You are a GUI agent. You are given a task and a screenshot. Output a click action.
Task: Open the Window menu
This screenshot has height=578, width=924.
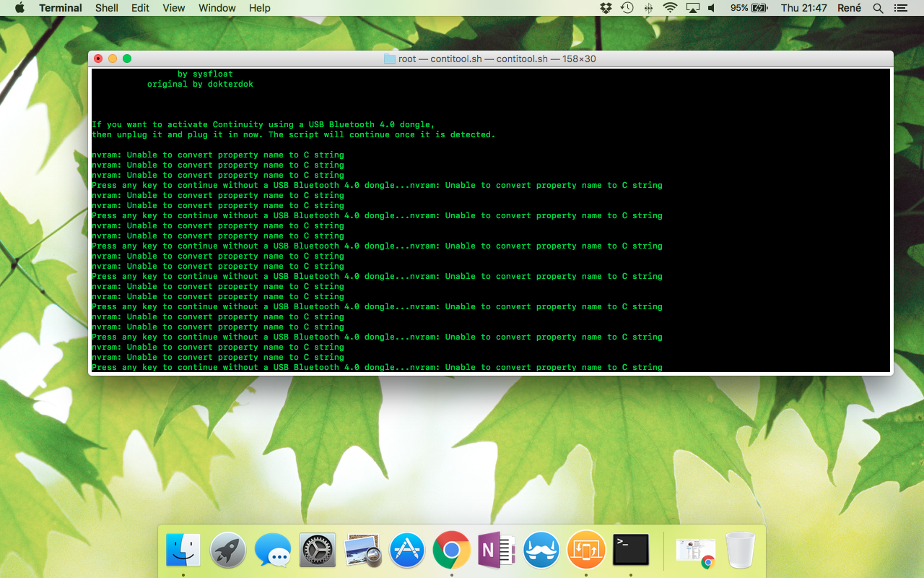click(217, 8)
